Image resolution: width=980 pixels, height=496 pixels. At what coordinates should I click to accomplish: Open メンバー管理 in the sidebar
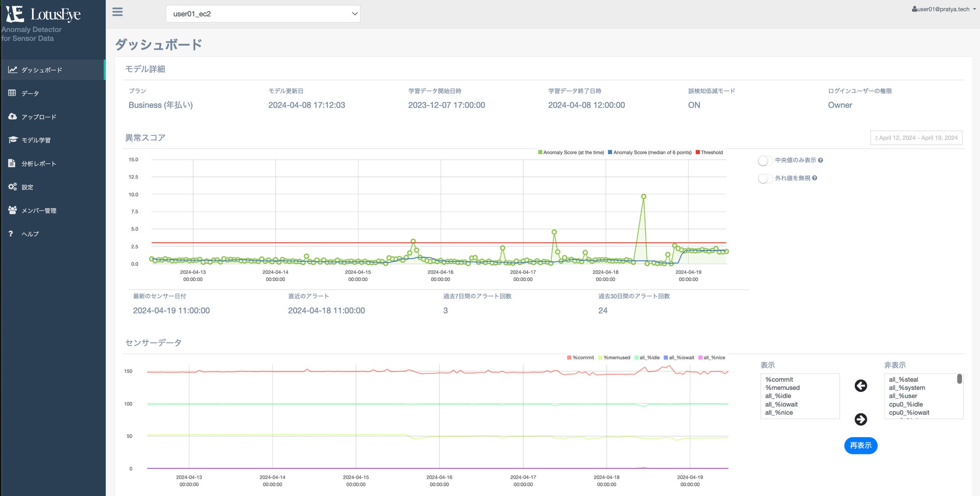pos(53,210)
